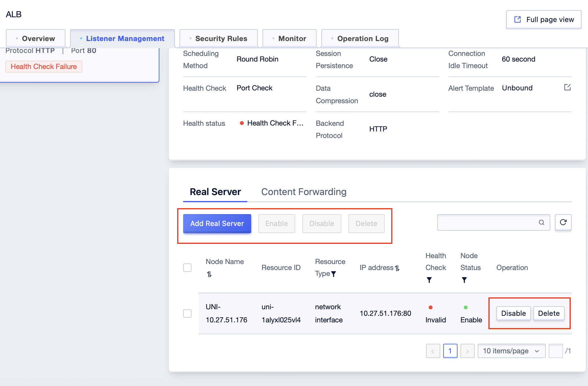Tick the select-all header checkbox
This screenshot has width=588, height=386.
(x=187, y=268)
